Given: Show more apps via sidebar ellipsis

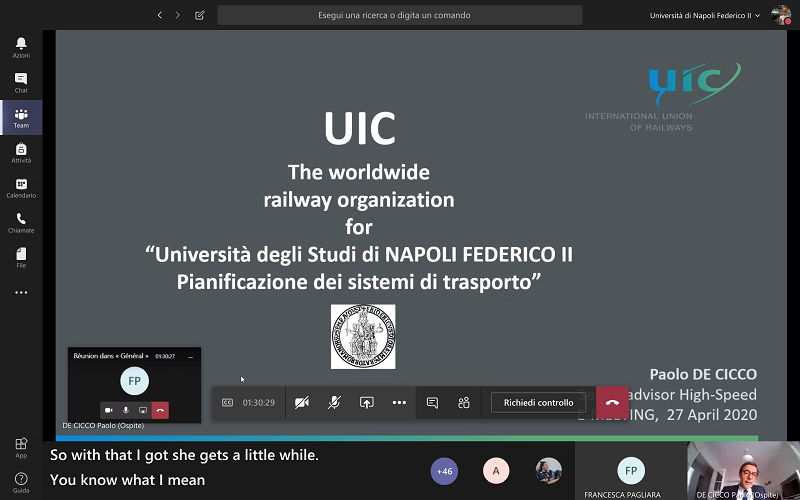Looking at the screenshot, I should (x=21, y=292).
